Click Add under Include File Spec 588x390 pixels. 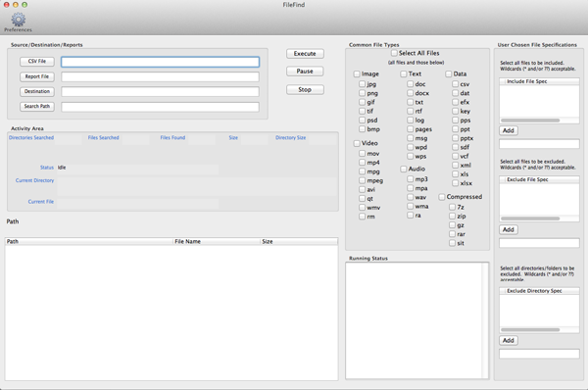tap(509, 130)
